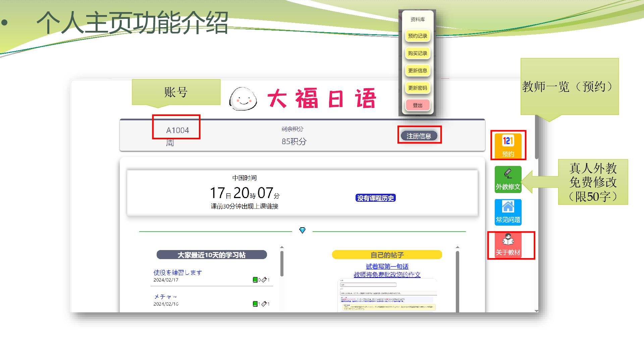Click the 没有课程历史 button
Image resolution: width=644 pixels, height=362 pixels.
375,198
